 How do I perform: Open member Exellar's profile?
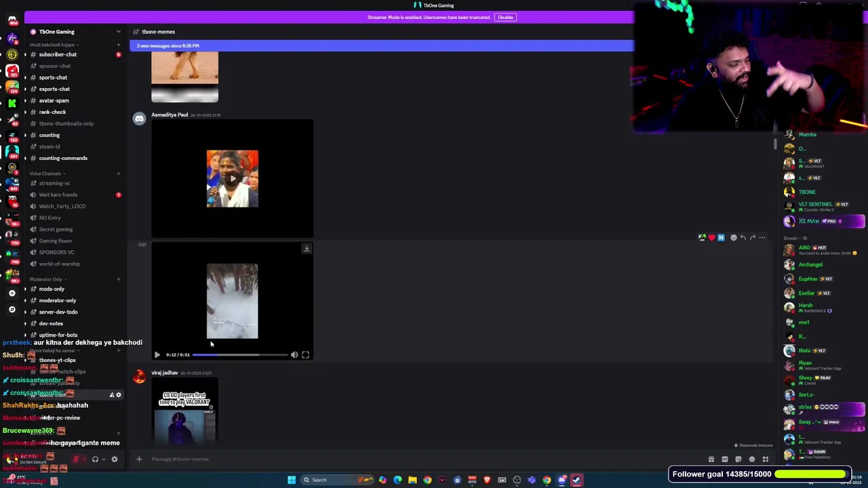[x=824, y=293]
